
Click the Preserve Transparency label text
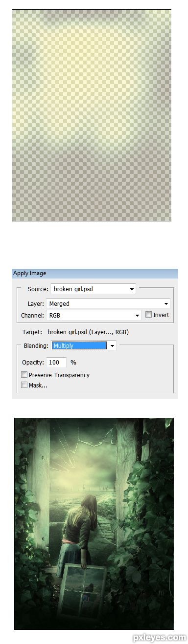pos(59,375)
